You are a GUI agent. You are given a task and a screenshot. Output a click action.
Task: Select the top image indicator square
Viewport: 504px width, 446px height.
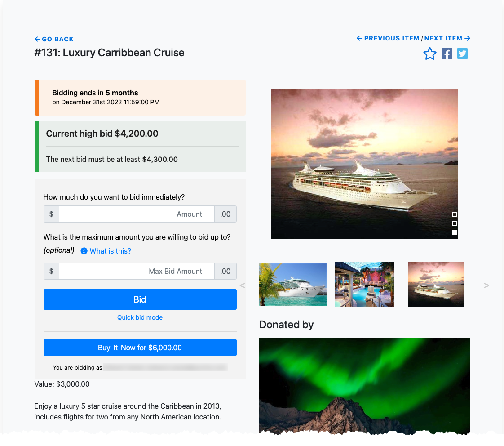tap(455, 214)
